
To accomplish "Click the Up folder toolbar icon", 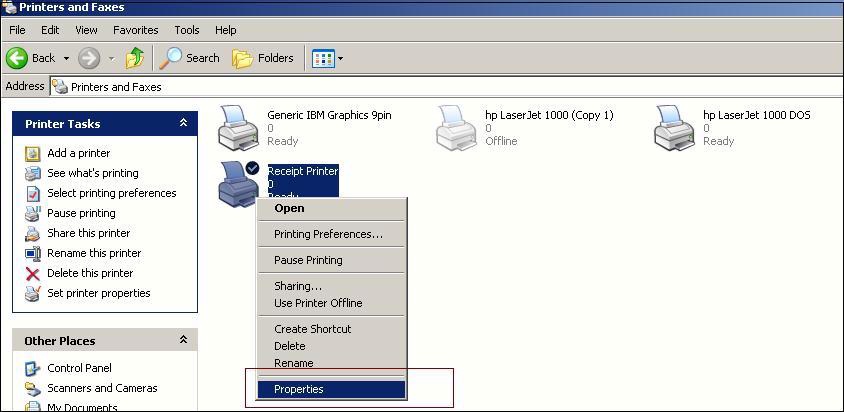I will tap(135, 58).
